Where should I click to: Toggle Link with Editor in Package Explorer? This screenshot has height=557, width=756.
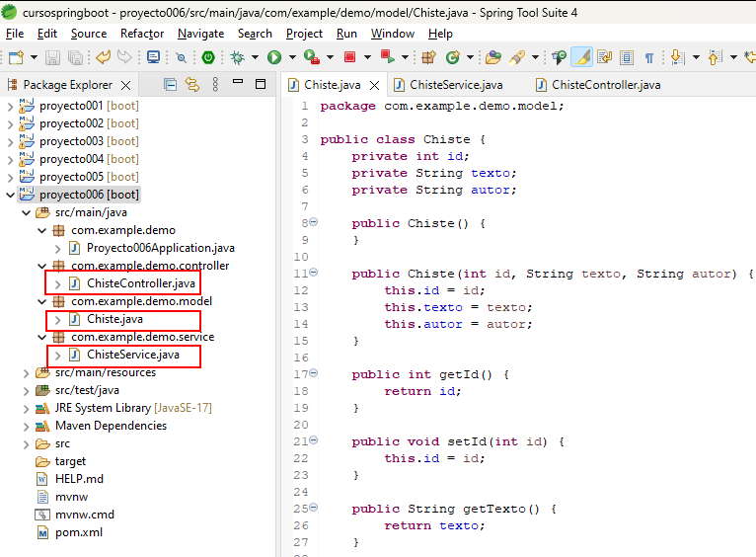[x=192, y=85]
